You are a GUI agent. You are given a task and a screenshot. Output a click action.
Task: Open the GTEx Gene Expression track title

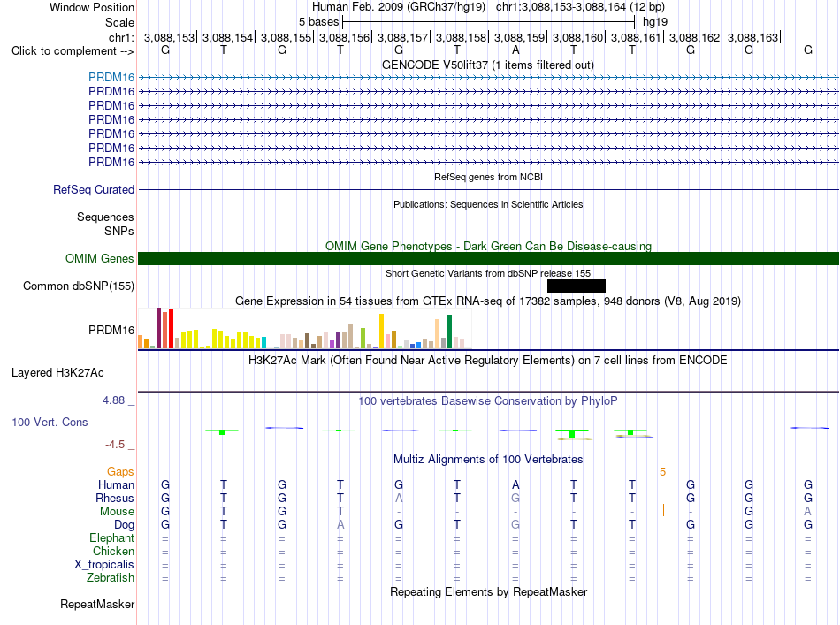click(x=488, y=301)
